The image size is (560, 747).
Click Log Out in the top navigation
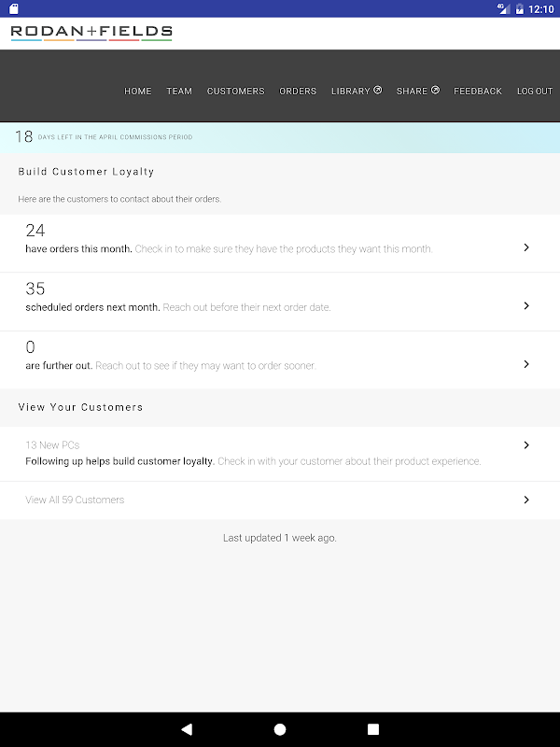[x=535, y=92]
